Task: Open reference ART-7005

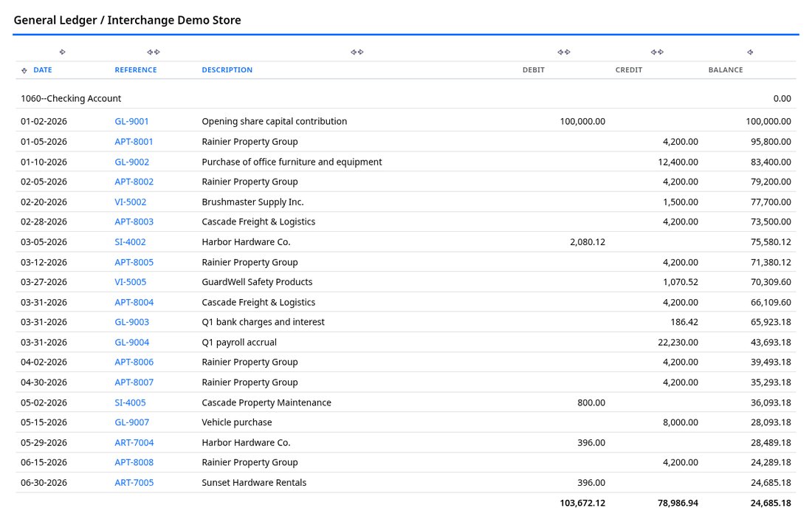Action: click(134, 482)
